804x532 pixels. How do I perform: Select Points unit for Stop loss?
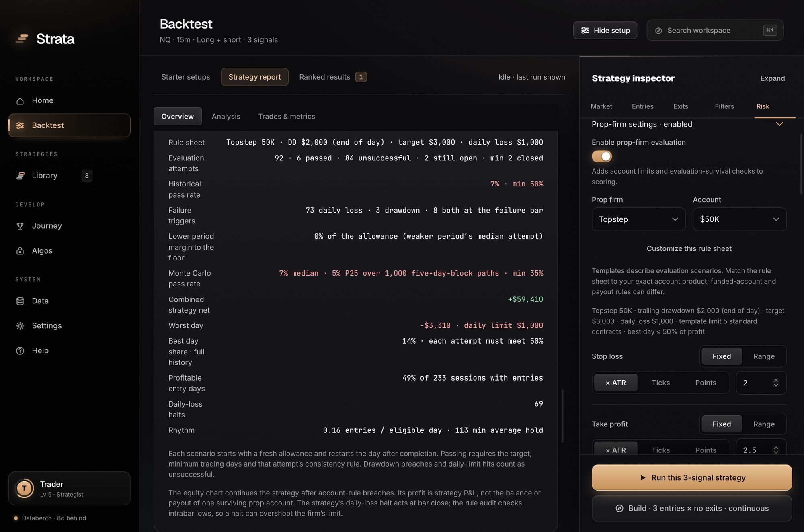tap(706, 383)
